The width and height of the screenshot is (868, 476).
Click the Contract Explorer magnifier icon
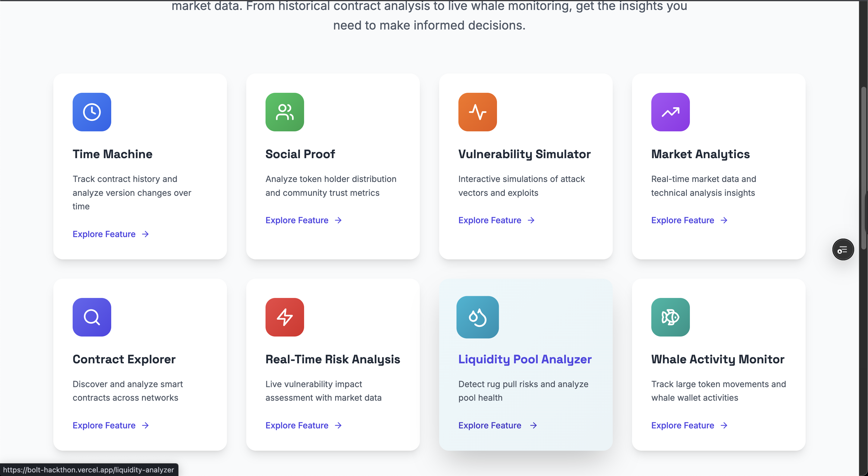92,317
